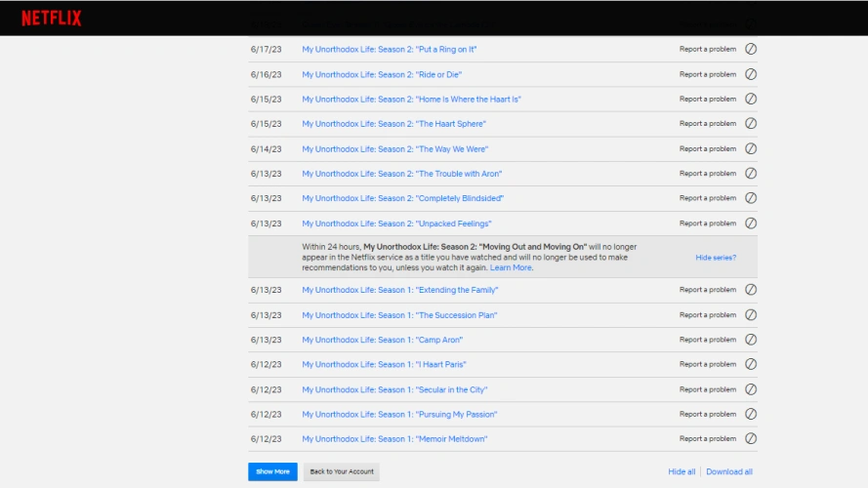Click hide icon for "Completely Blindsided"
Viewport: 868px width, 488px height.
point(750,198)
